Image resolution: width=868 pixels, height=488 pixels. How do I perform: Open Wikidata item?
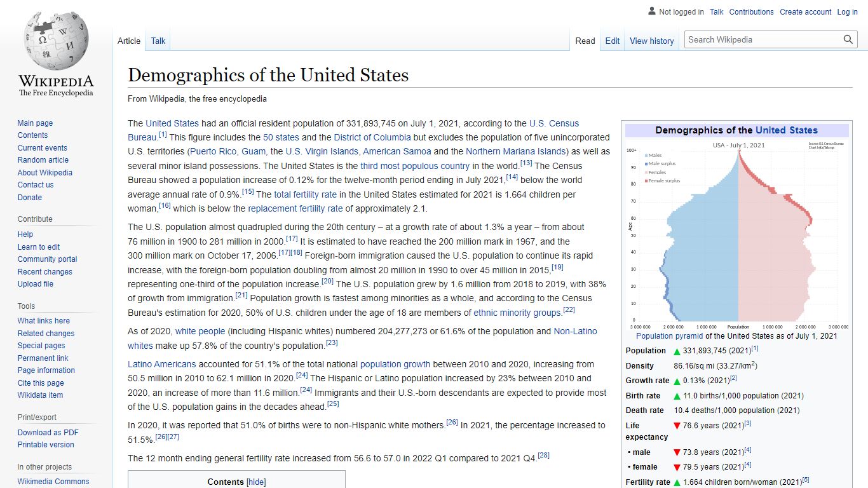coord(40,395)
